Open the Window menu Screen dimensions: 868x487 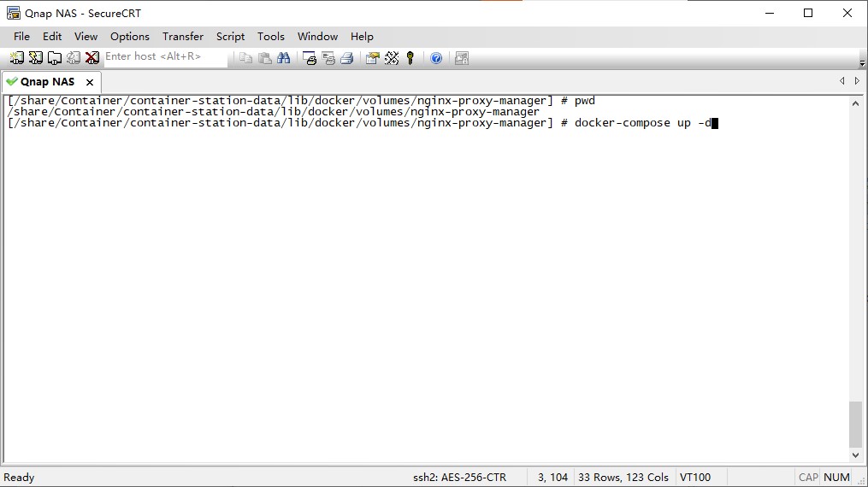[318, 37]
